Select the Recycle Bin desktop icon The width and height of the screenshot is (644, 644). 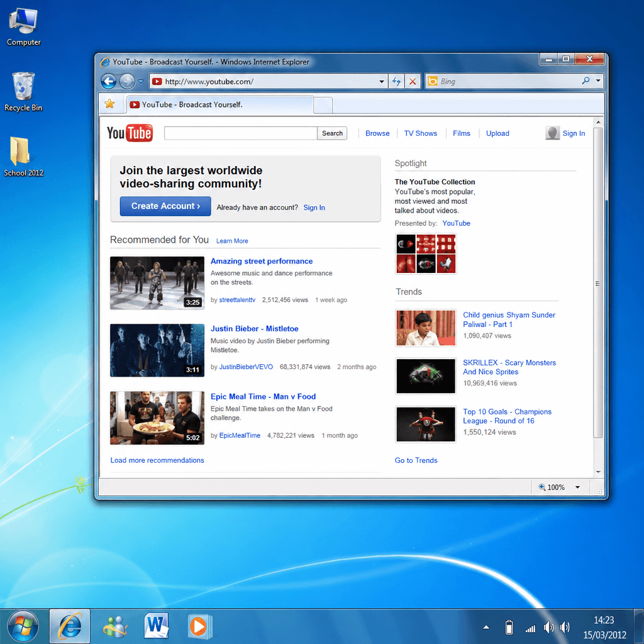point(23,92)
